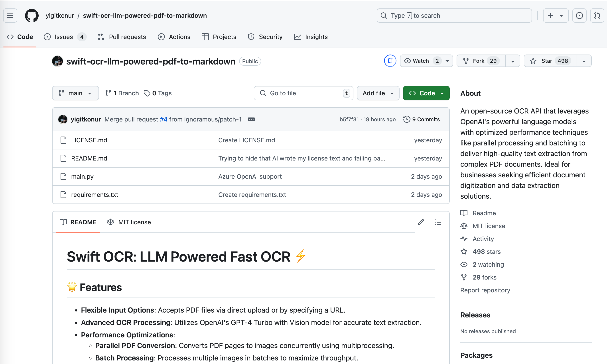Viewport: 607px width, 364px height.
Task: Open the LICENSE.md file
Action: 89,140
